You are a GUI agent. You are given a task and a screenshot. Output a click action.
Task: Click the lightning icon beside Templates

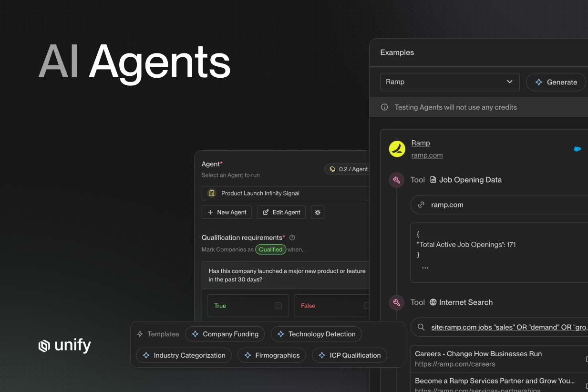point(140,334)
